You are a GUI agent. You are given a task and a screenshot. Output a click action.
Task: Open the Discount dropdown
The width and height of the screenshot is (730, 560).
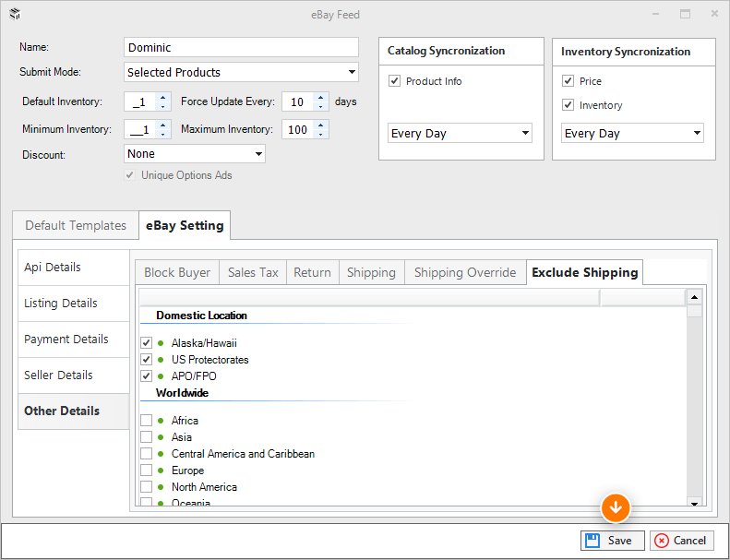258,154
